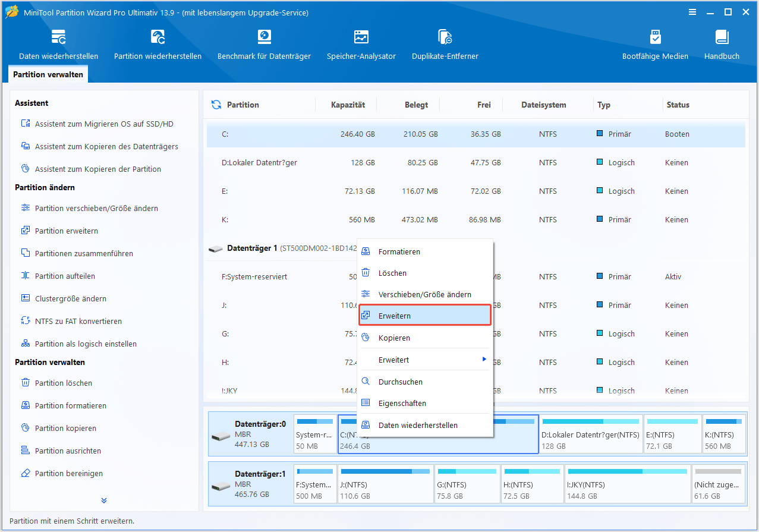The width and height of the screenshot is (759, 532).
Task: Switch to the Partition verwalten tab
Action: [x=49, y=75]
